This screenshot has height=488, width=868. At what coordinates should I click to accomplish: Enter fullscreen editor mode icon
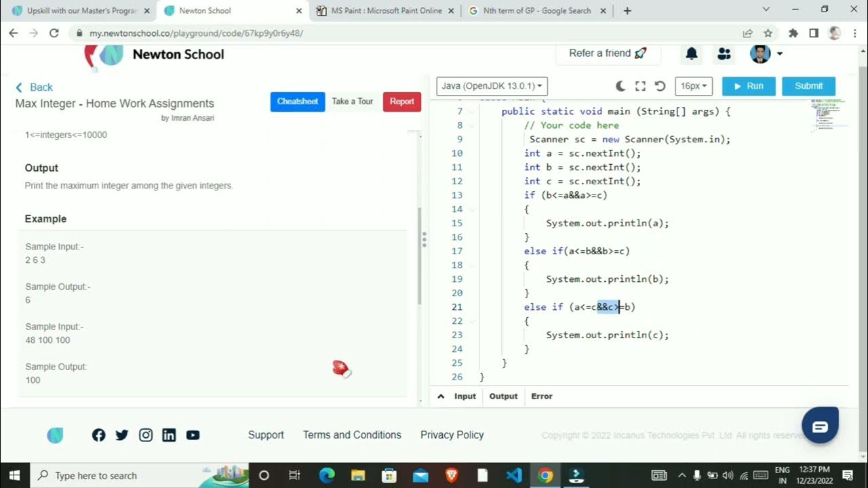pyautogui.click(x=640, y=86)
